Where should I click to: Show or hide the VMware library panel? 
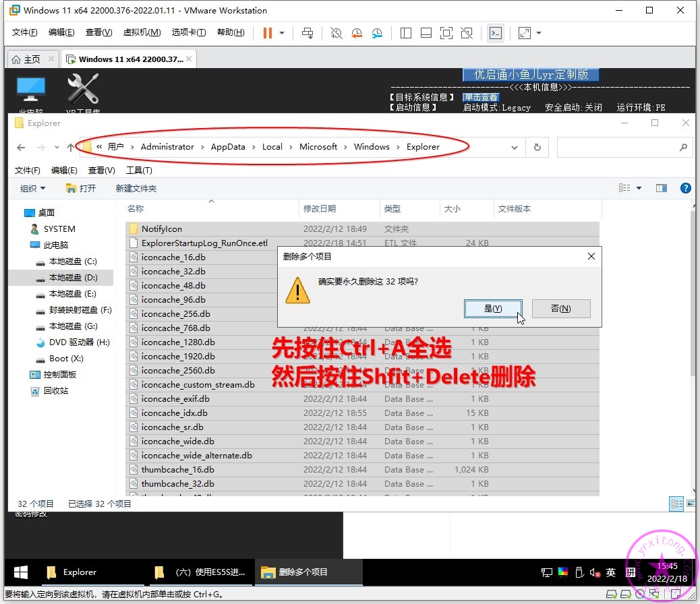[x=406, y=33]
